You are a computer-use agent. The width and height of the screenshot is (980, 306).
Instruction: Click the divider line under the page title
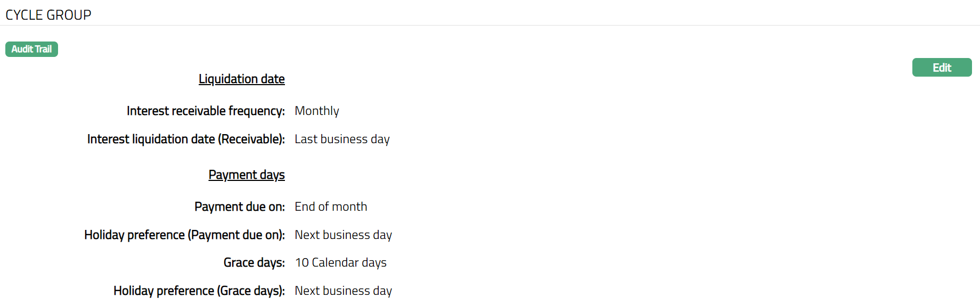tap(490, 26)
